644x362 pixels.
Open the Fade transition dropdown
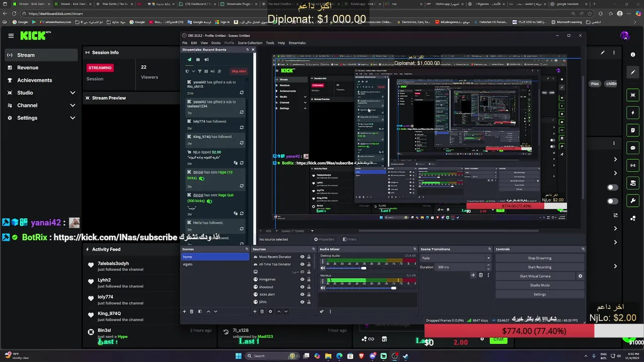coord(456,258)
